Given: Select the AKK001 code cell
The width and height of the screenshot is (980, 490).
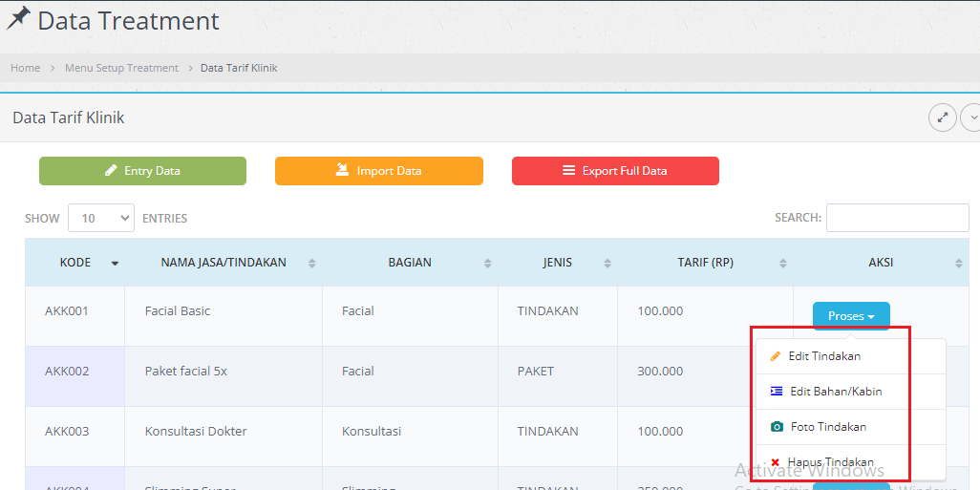Looking at the screenshot, I should (75, 316).
